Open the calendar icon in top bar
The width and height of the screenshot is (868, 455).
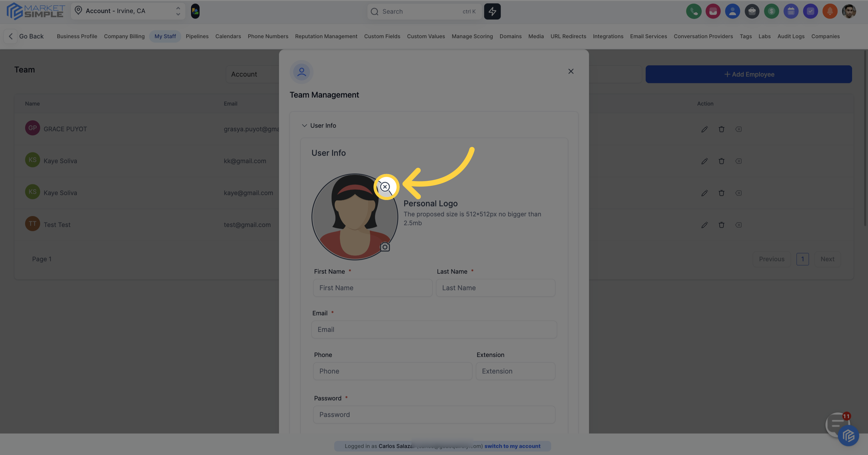(791, 12)
